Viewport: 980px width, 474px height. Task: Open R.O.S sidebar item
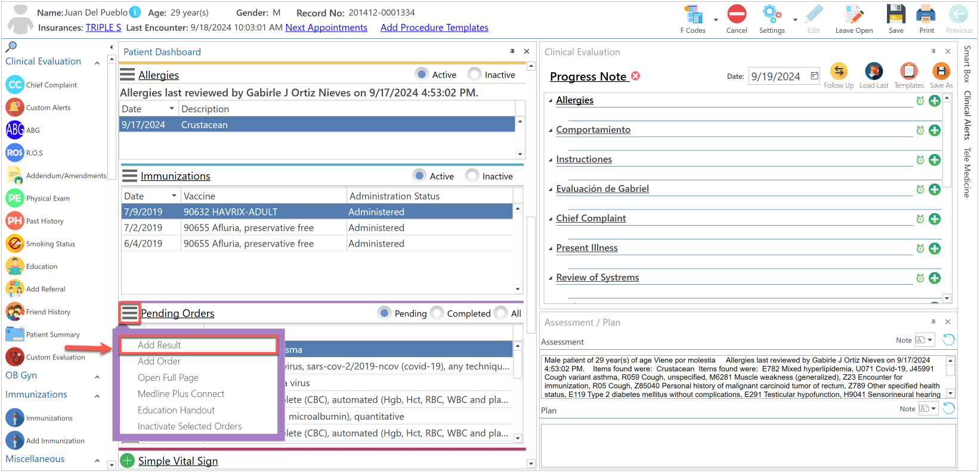24,153
